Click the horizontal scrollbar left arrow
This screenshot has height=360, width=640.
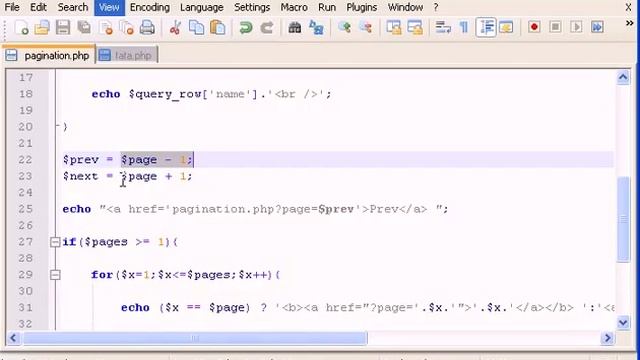13,338
